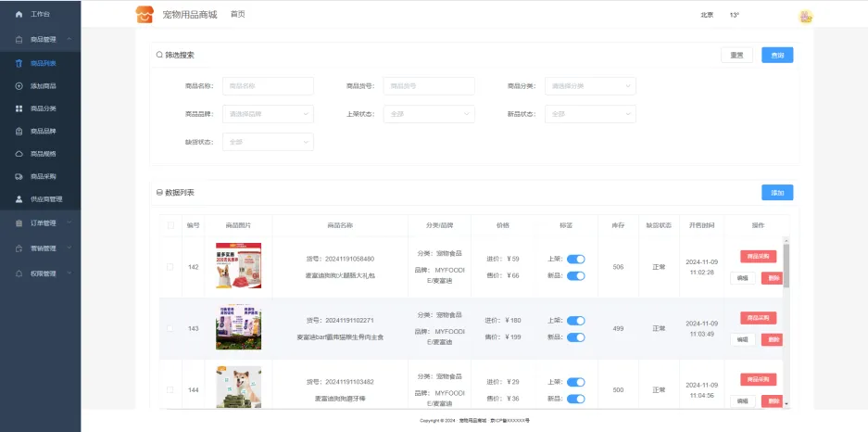Go to the 首页 tab in header

[238, 15]
